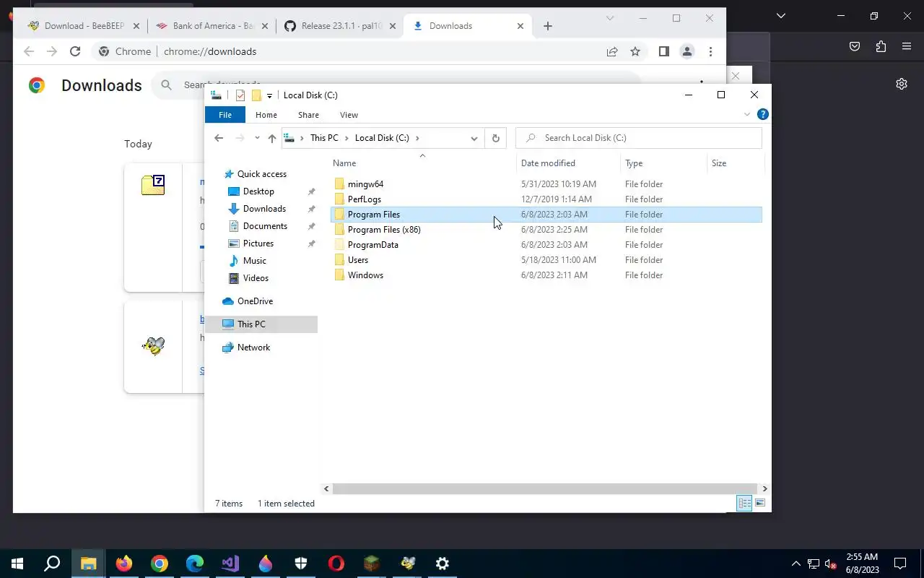Open Chrome tab search chevron
This screenshot has width=924, height=578.
(610, 18)
